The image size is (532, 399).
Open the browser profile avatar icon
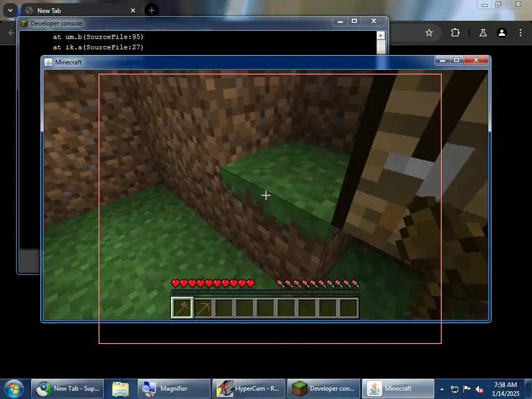point(502,33)
